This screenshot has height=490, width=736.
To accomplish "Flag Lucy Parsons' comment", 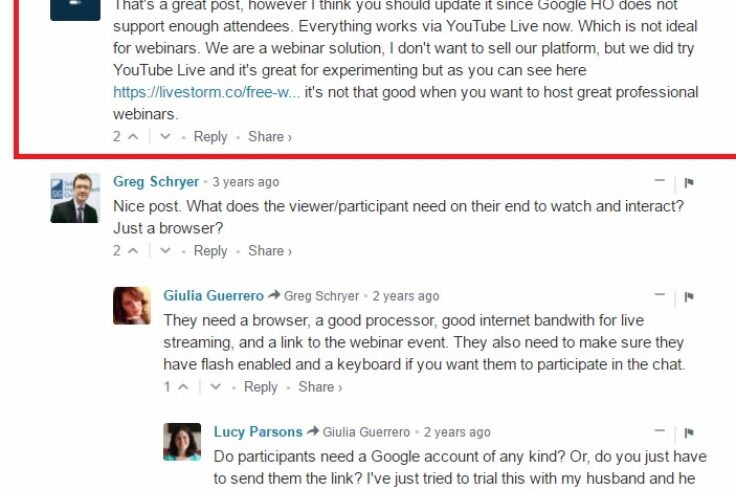I will (x=689, y=433).
